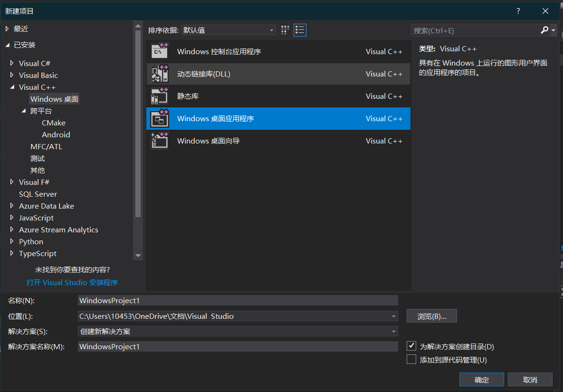563x392 pixels.
Task: Select SQL Server in the tree
Action: (38, 194)
